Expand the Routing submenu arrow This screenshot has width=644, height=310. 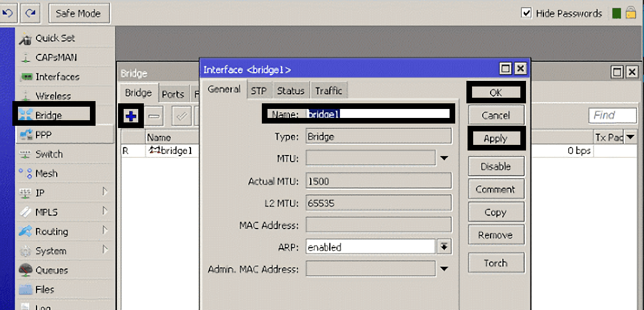pyautogui.click(x=105, y=230)
